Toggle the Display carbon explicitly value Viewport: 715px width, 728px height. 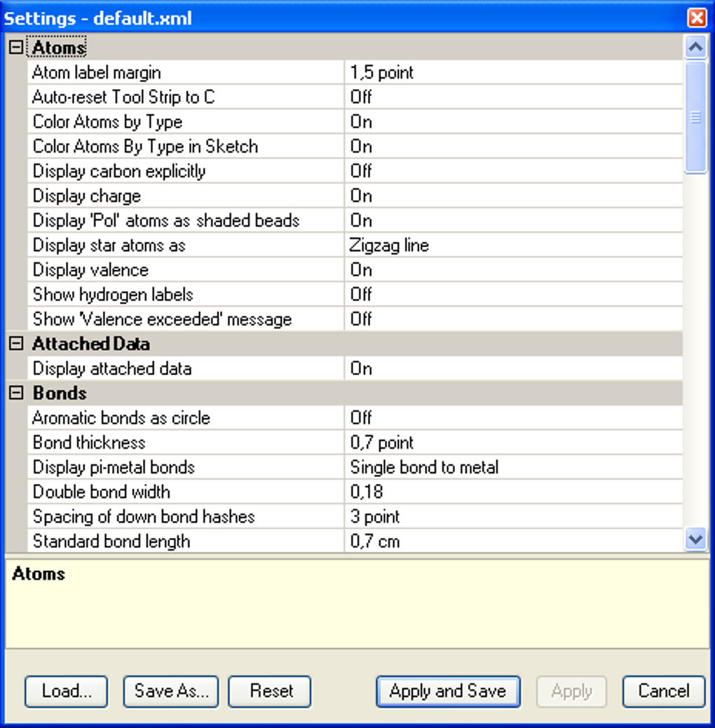[514, 171]
